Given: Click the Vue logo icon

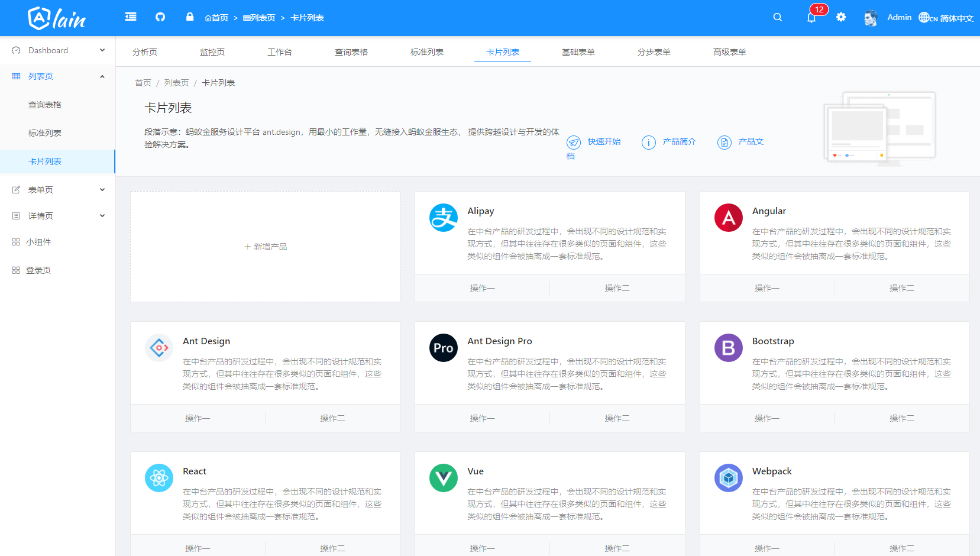Looking at the screenshot, I should (x=444, y=478).
